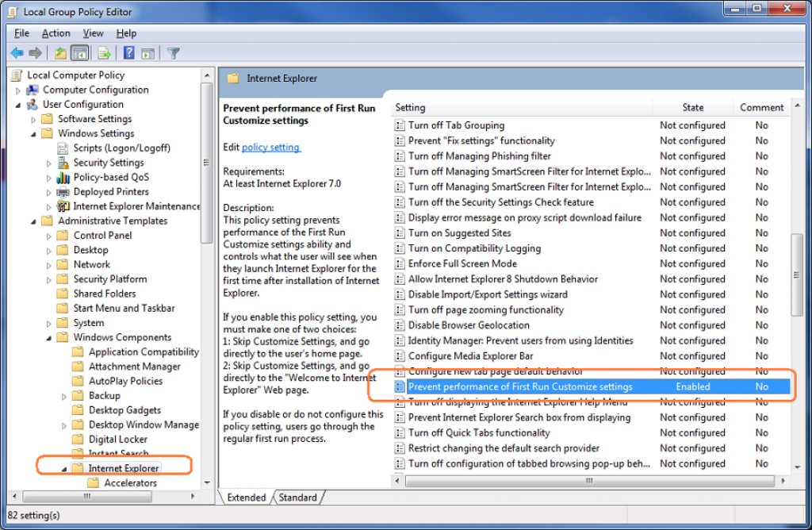This screenshot has width=812, height=530.
Task: Click the User Configuration icon
Action: click(x=32, y=104)
